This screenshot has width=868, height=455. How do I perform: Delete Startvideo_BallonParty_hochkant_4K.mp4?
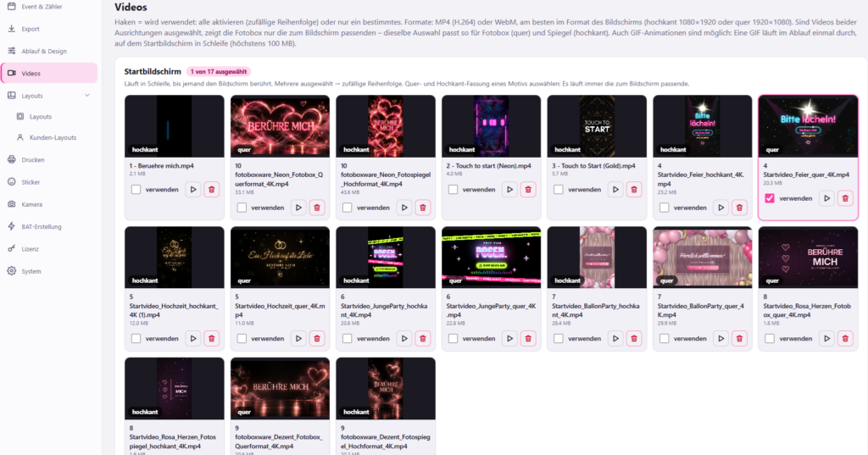[x=634, y=338]
